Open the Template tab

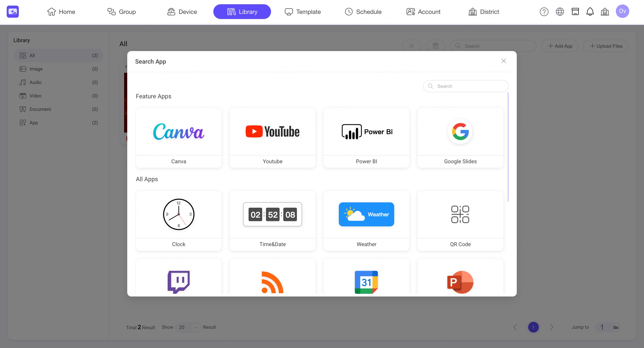pos(303,12)
